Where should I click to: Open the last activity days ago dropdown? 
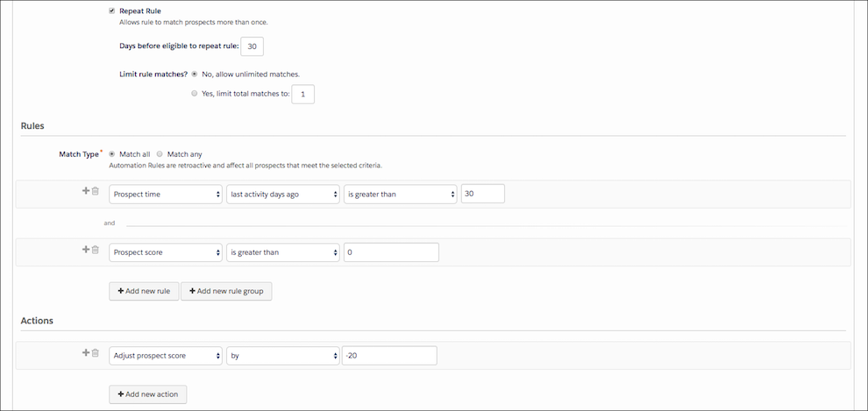click(283, 195)
